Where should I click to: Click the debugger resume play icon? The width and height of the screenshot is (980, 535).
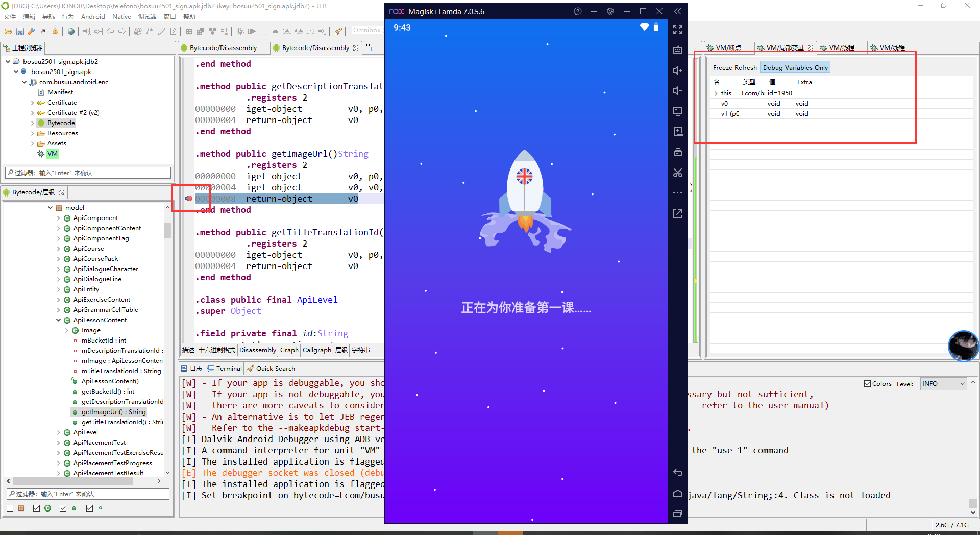(252, 32)
